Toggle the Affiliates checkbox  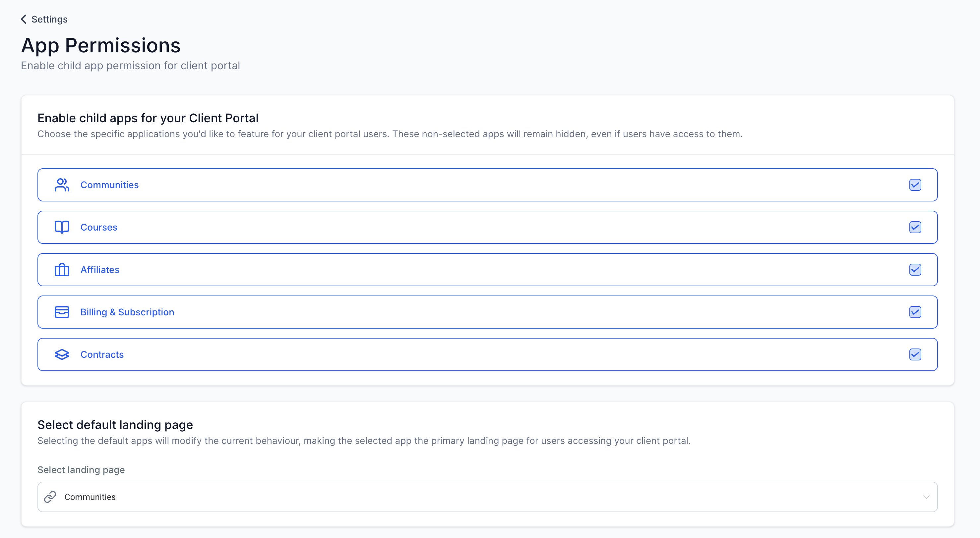click(915, 270)
